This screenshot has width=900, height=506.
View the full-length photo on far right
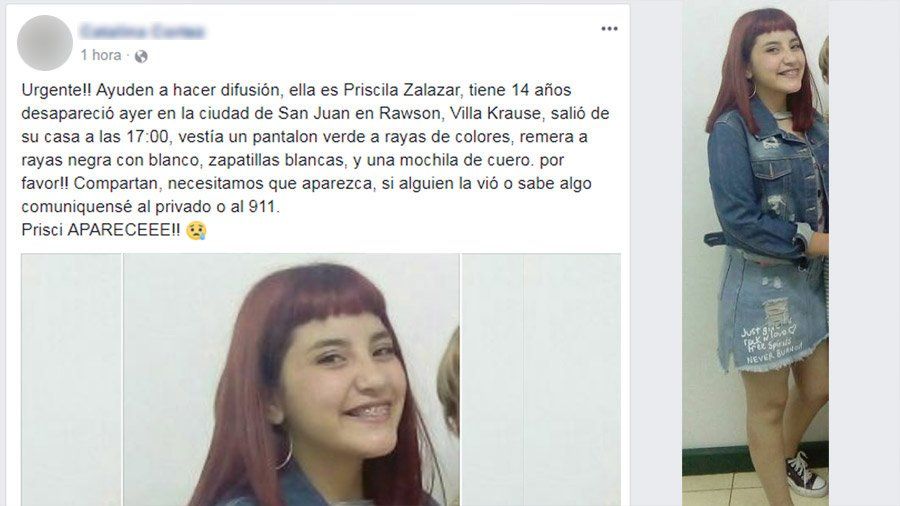(x=755, y=253)
